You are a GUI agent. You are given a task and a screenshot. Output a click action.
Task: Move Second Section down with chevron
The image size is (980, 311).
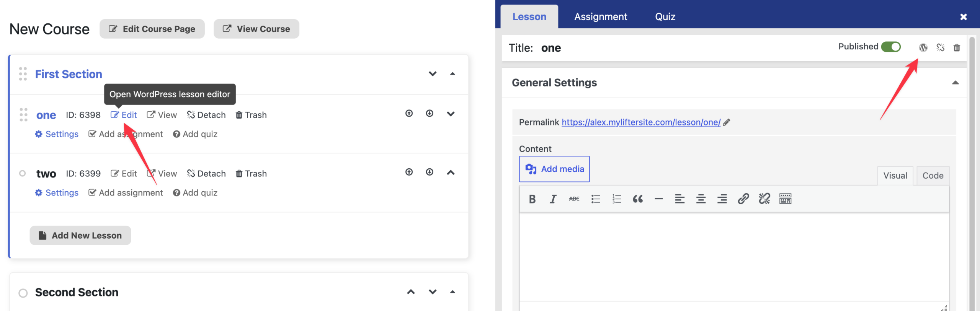point(433,292)
